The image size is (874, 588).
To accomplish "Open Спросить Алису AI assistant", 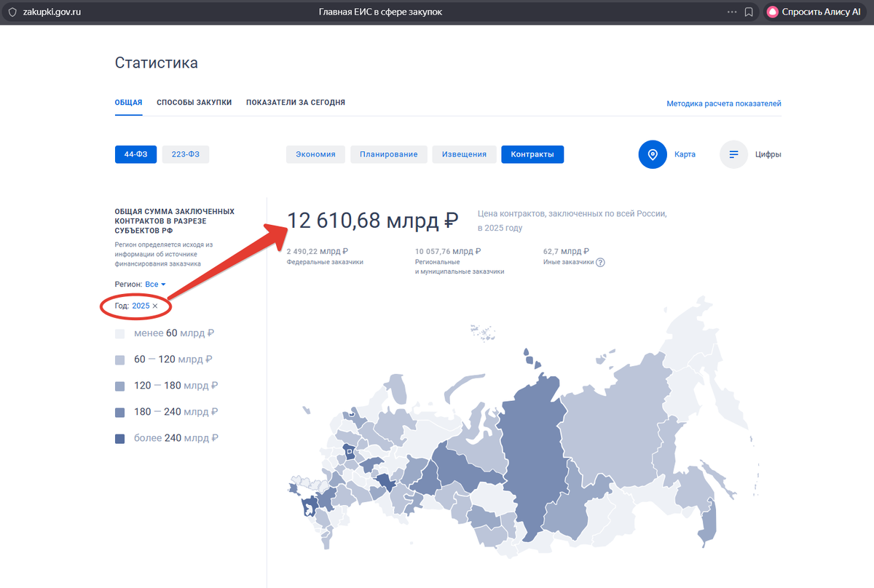I will tap(816, 12).
